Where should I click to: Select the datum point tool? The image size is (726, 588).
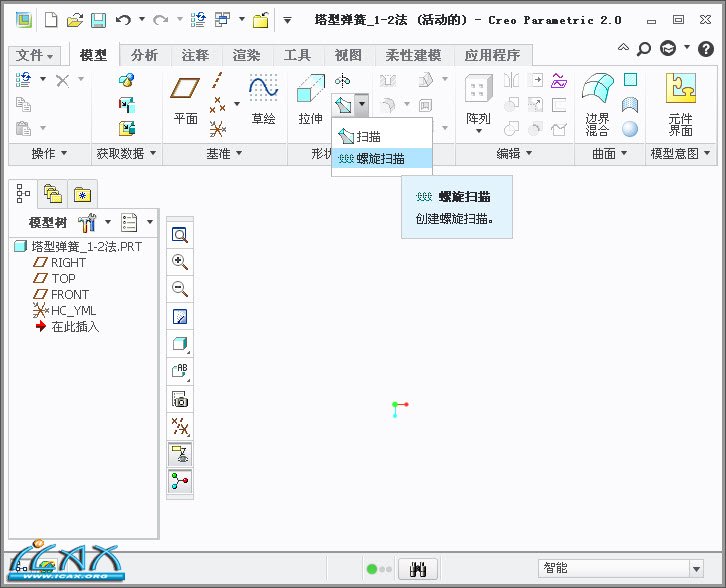click(217, 105)
